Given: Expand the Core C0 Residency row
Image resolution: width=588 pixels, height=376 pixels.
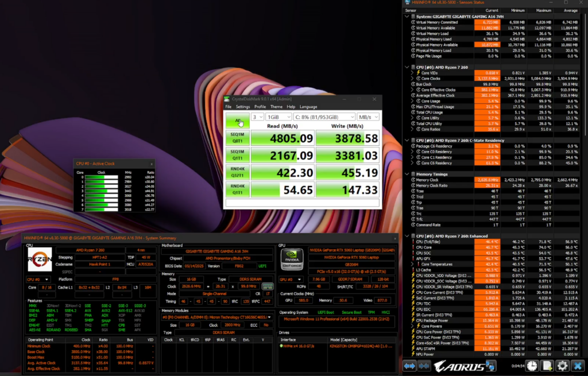Looking at the screenshot, I should (x=412, y=152).
